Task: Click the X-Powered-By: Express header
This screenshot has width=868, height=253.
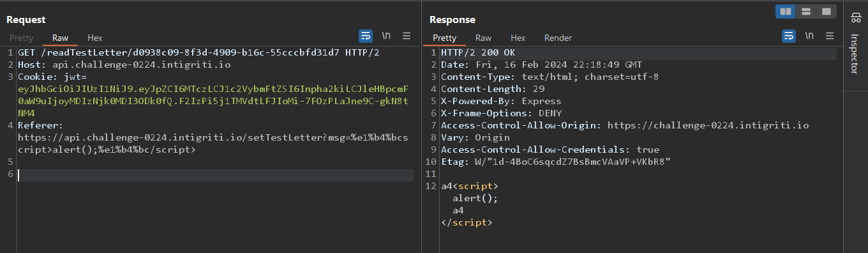Action: click(x=501, y=101)
